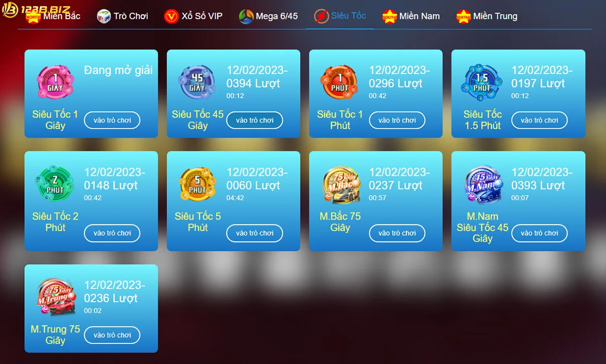The image size is (606, 364).
Task: Click the purple 45 Giây ball icon
Action: coord(197,82)
